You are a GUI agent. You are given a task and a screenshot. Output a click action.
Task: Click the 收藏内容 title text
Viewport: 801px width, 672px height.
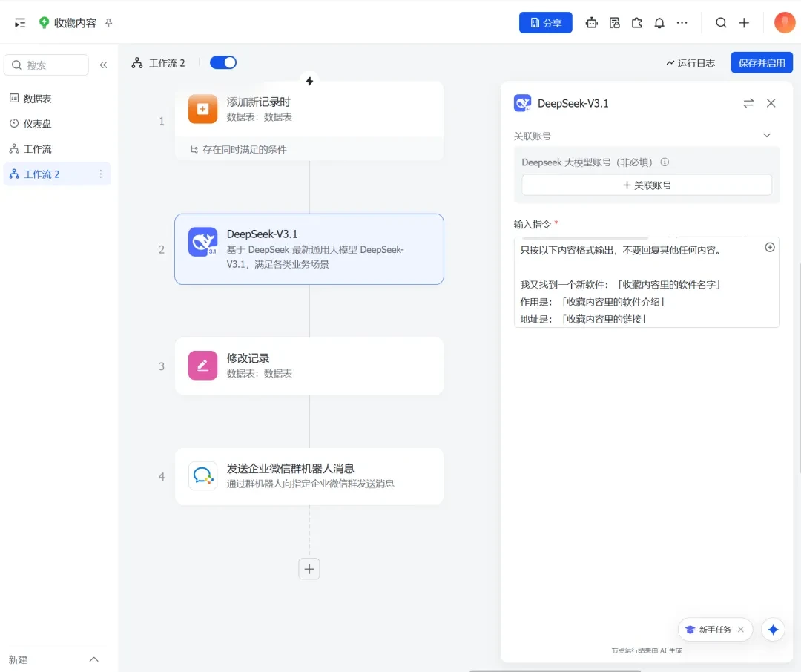pos(75,23)
